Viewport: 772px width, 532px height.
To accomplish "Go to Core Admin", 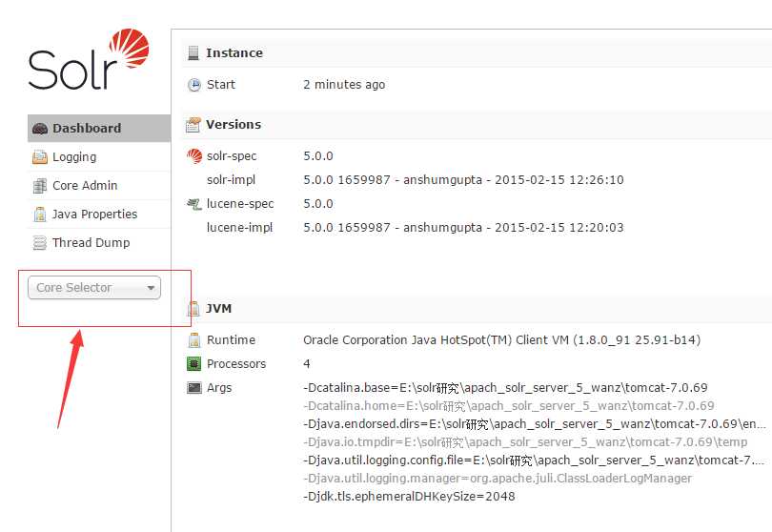I will [x=99, y=186].
